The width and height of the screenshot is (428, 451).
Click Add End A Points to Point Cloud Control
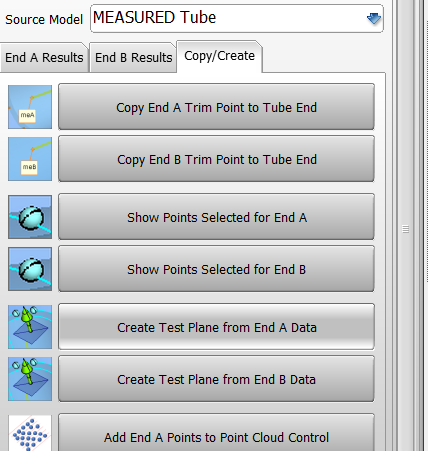[x=216, y=432]
